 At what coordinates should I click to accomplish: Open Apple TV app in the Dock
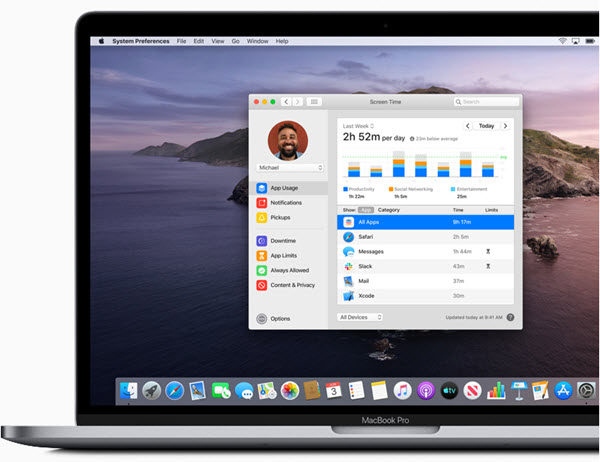pos(449,391)
